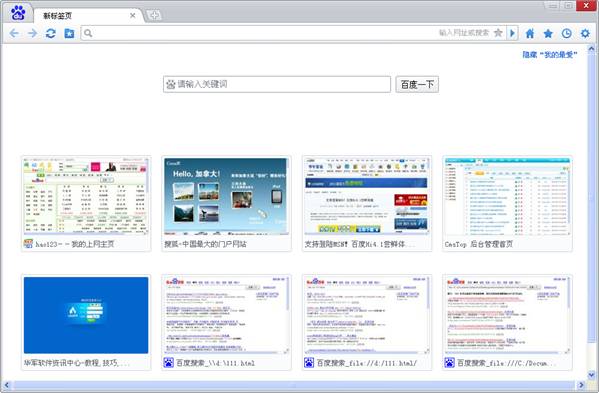Viewport: 599px width, 393px height.
Task: Click the Baidu paw logo in title bar
Action: (x=18, y=13)
